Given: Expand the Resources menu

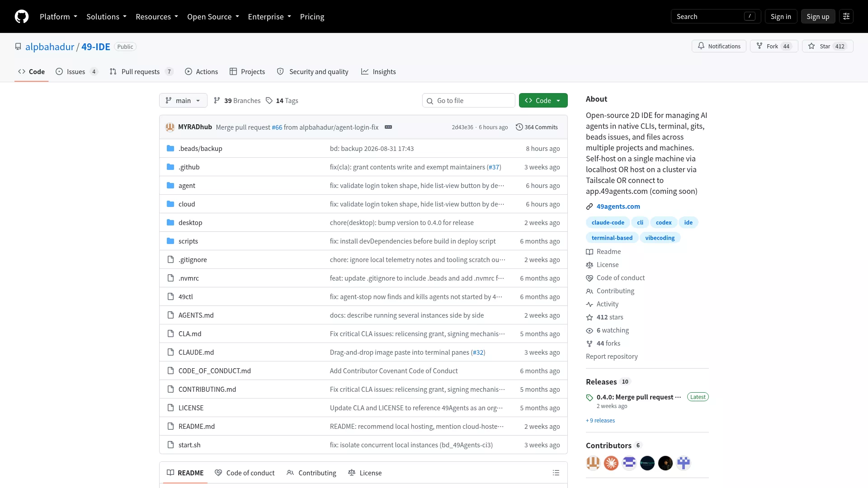Looking at the screenshot, I should [157, 17].
